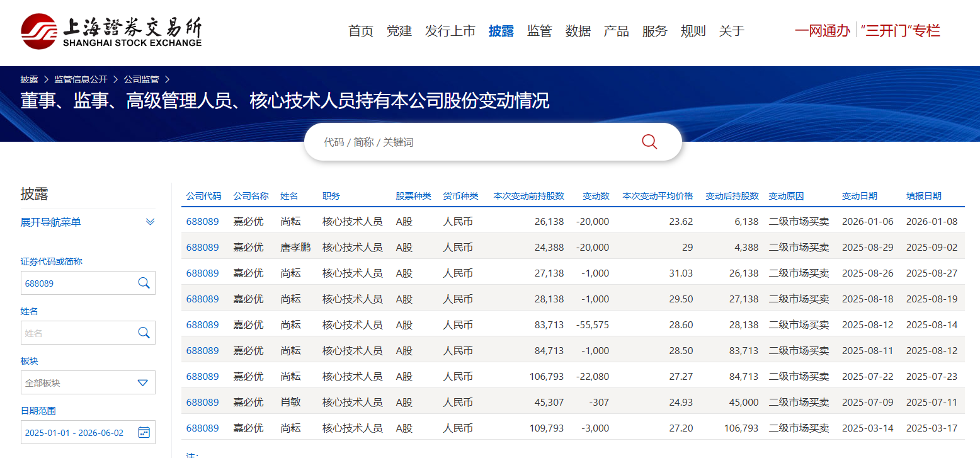Click the 公司代码 column header
Viewport: 980px width, 458px height.
pos(203,196)
